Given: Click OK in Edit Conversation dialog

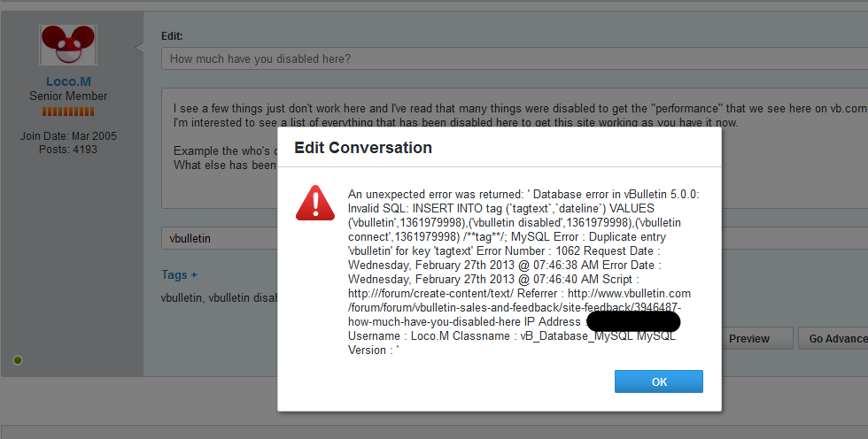Looking at the screenshot, I should [659, 381].
